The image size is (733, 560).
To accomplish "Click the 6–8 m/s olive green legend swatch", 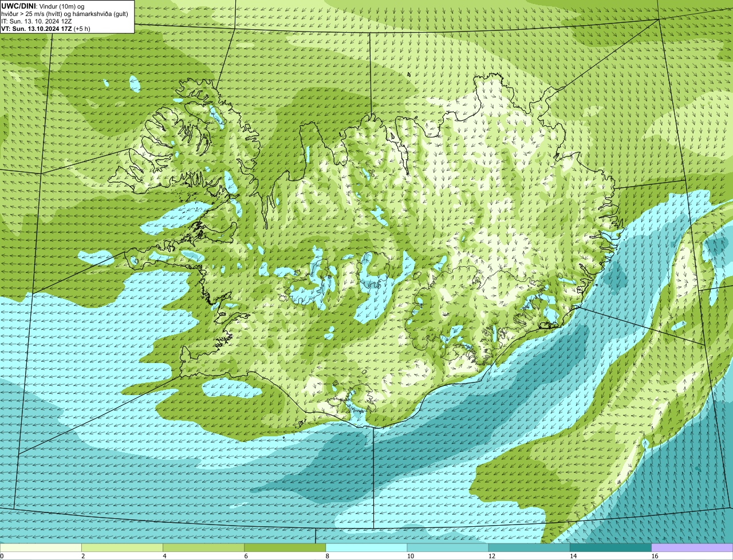I will [x=285, y=547].
